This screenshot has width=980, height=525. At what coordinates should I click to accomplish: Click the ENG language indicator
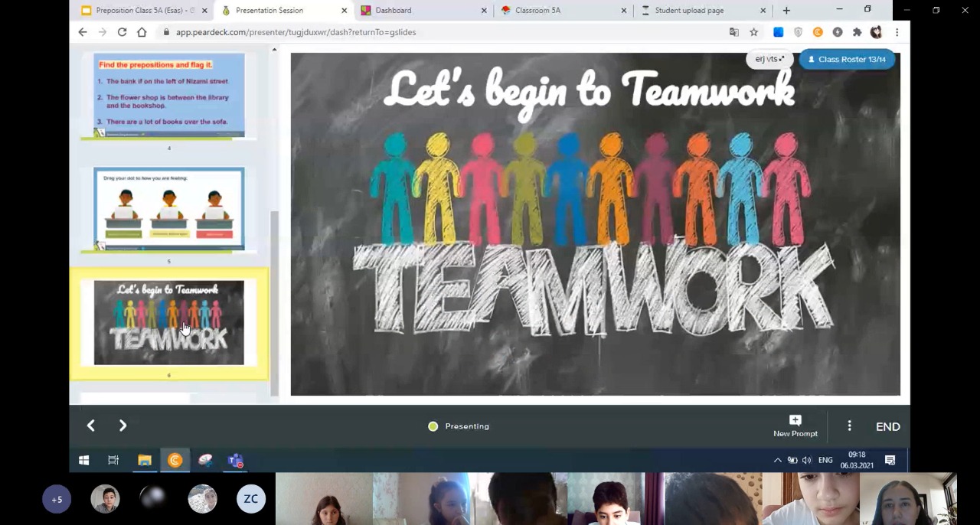pyautogui.click(x=825, y=460)
